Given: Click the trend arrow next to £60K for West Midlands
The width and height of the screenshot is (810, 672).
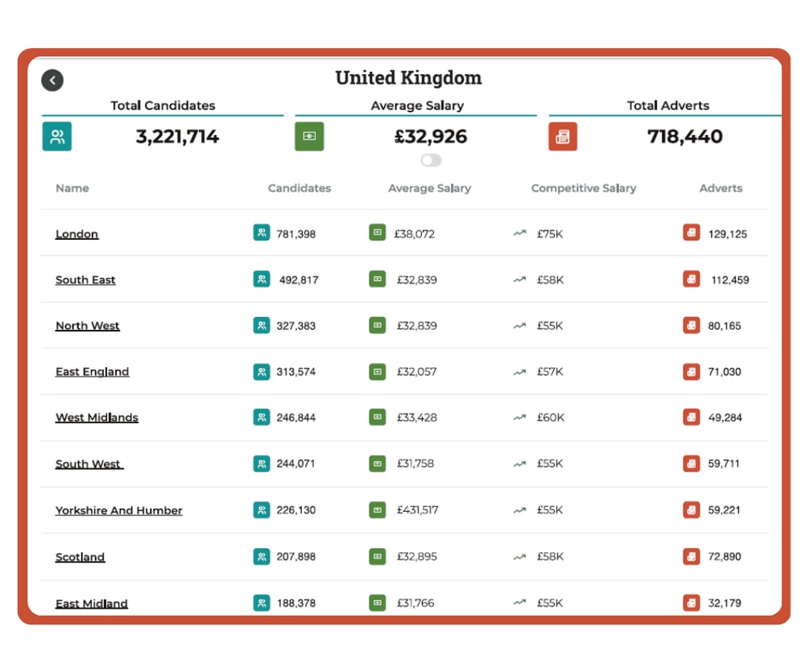Looking at the screenshot, I should 518,417.
